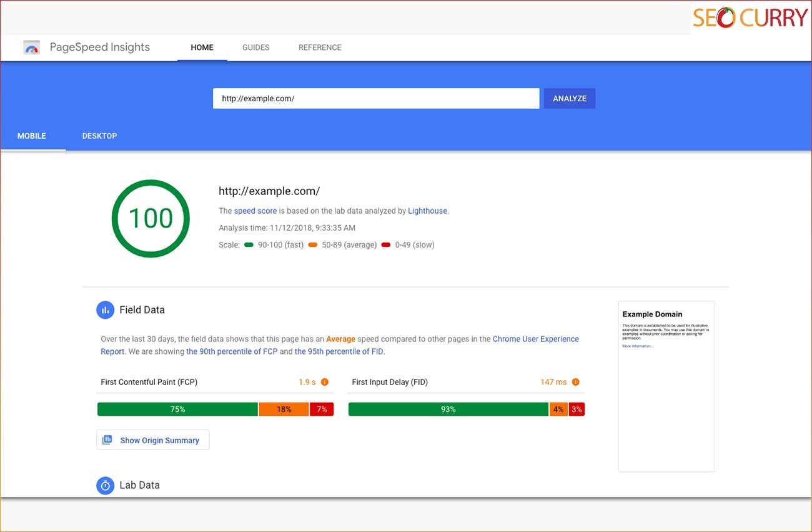Open the 95th percentile of FID link
The image size is (812, 532).
tap(339, 352)
